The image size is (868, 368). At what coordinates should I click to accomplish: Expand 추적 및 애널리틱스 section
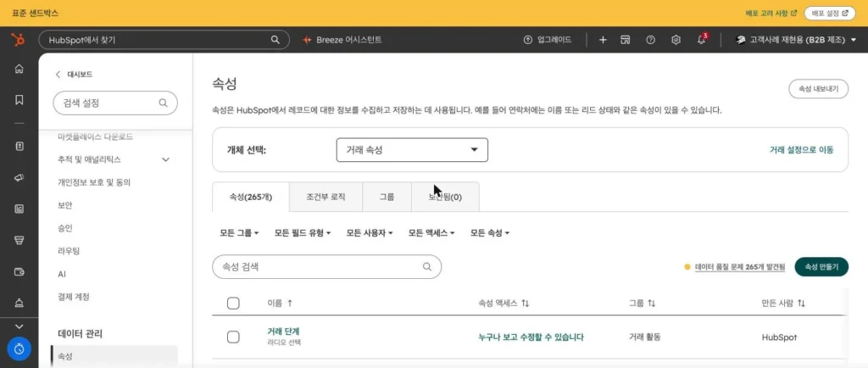(114, 159)
